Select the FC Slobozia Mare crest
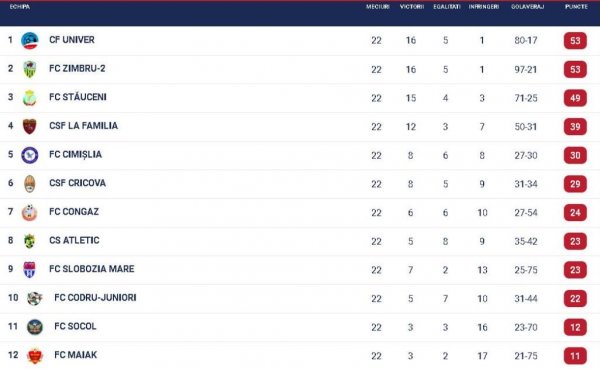Viewport: 600px width, 369px height. pos(29,270)
